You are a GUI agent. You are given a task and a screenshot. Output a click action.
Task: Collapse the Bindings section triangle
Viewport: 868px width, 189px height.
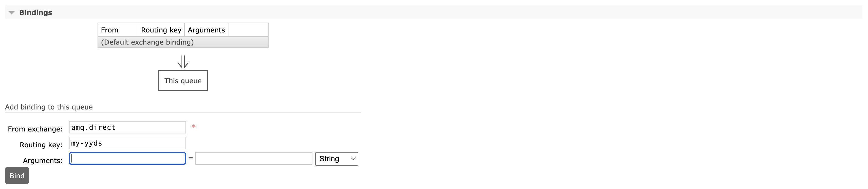click(12, 13)
